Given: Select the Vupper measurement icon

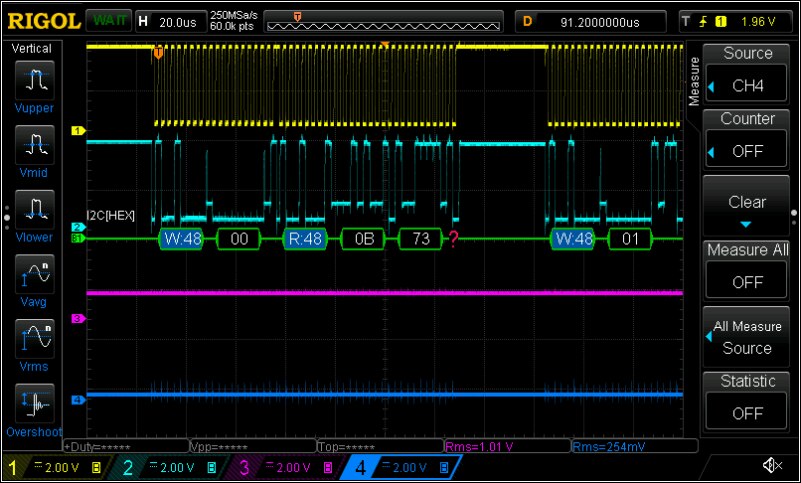Looking at the screenshot, I should click(x=36, y=77).
